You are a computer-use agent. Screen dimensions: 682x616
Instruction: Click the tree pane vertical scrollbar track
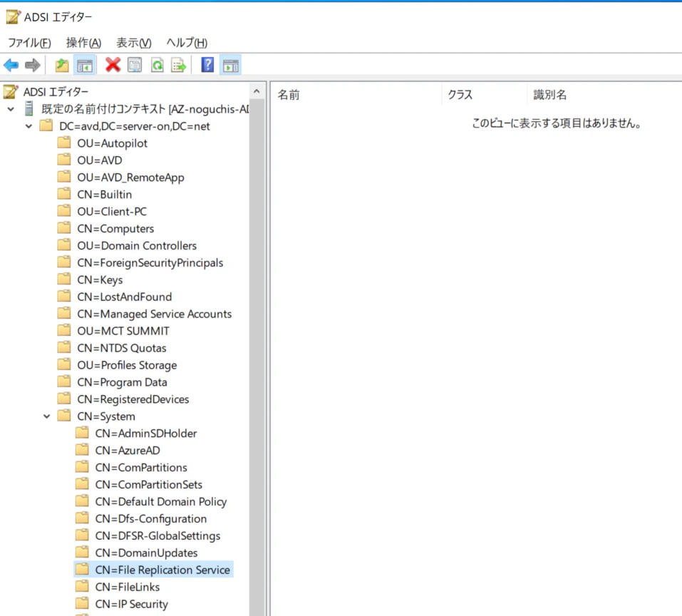tap(257, 356)
